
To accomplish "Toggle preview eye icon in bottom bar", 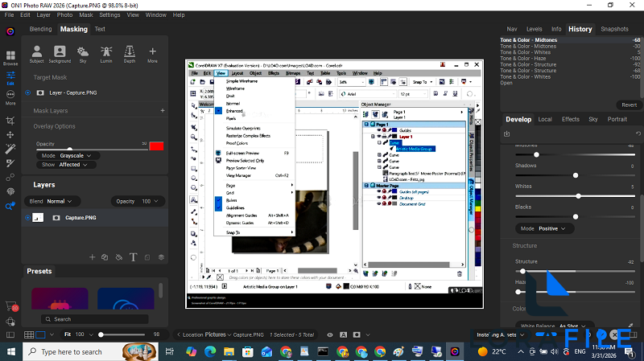I will (330, 334).
